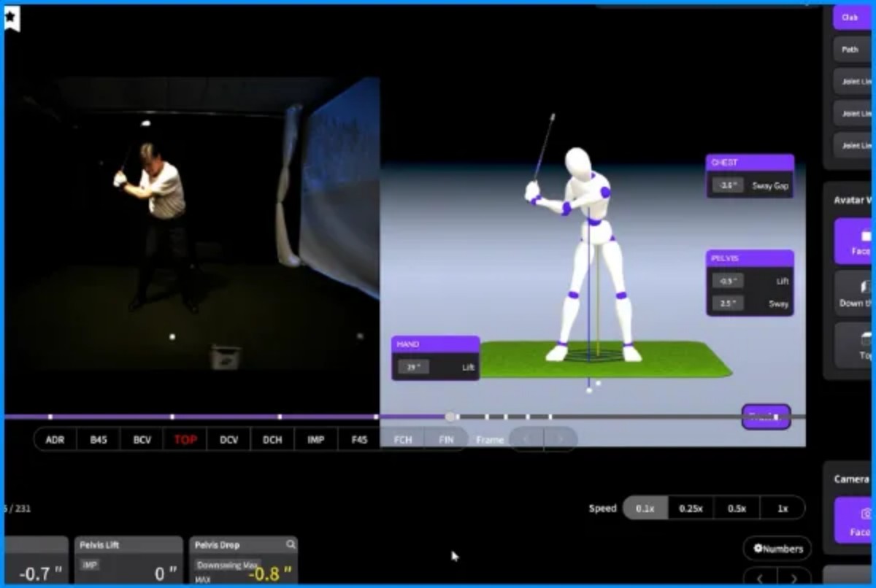Image resolution: width=876 pixels, height=588 pixels.
Task: Toggle the Path display option
Action: point(850,50)
